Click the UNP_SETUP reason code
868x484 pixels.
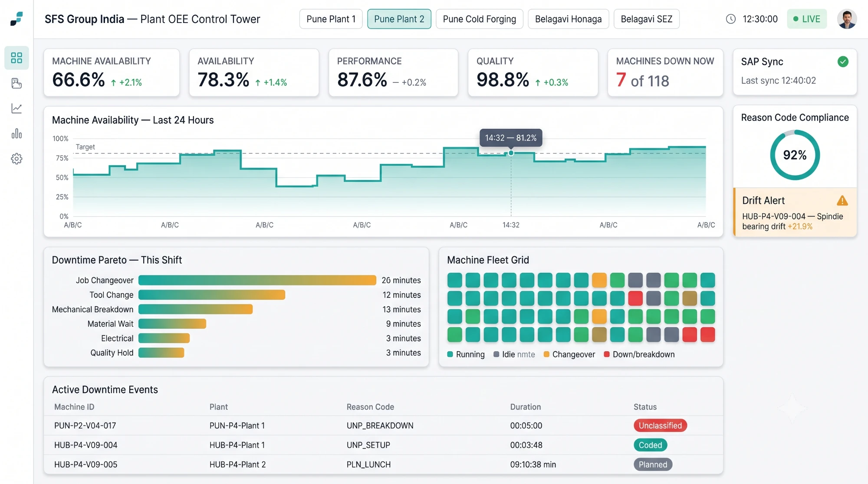click(368, 445)
